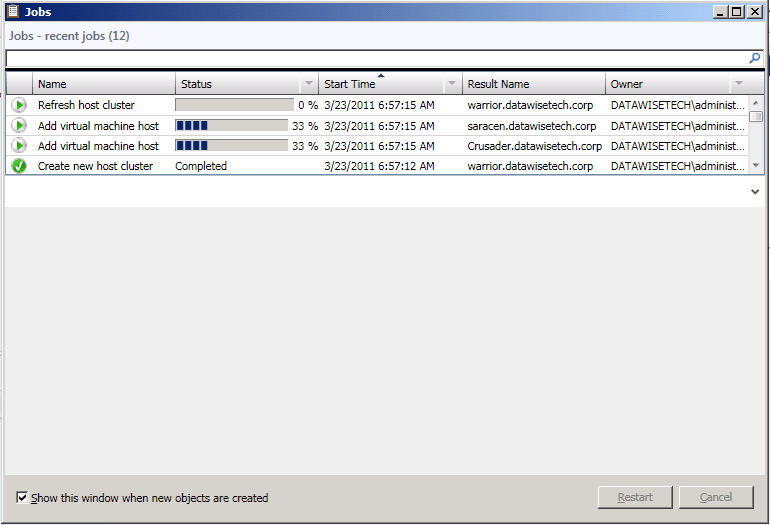Expand the details pane chevron
This screenshot has height=525, width=770.
click(755, 192)
